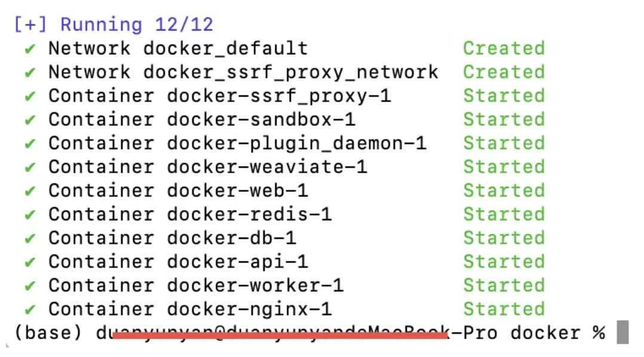Click the checkmark next to docker-redis-1 container
This screenshot has height=357, width=644.
pyautogui.click(x=30, y=214)
